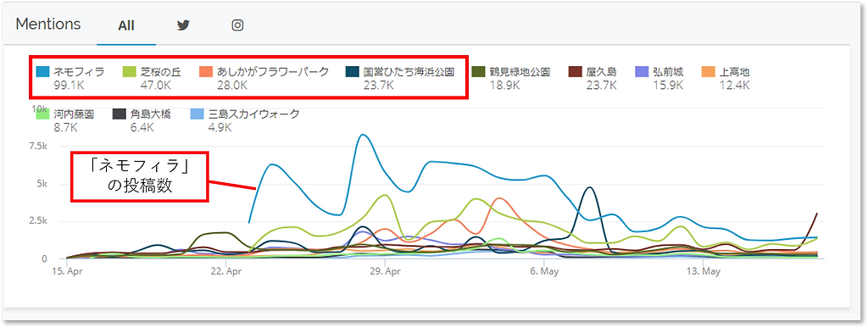Switch to the All mentions tab
The height and width of the screenshot is (328, 868).
pyautogui.click(x=126, y=25)
